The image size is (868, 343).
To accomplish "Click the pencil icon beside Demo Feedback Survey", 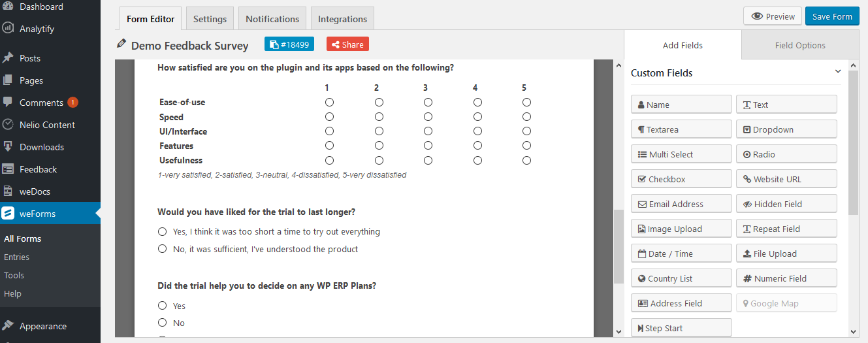I will [121, 44].
